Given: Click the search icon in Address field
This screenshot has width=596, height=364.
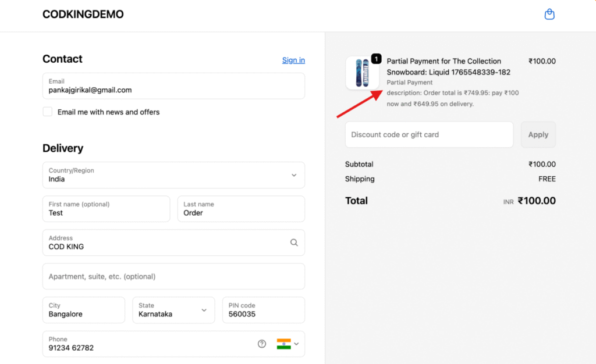Looking at the screenshot, I should (x=294, y=242).
